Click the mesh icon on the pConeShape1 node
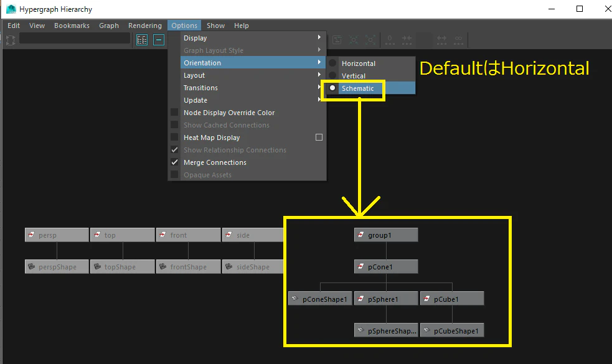 pyautogui.click(x=295, y=299)
